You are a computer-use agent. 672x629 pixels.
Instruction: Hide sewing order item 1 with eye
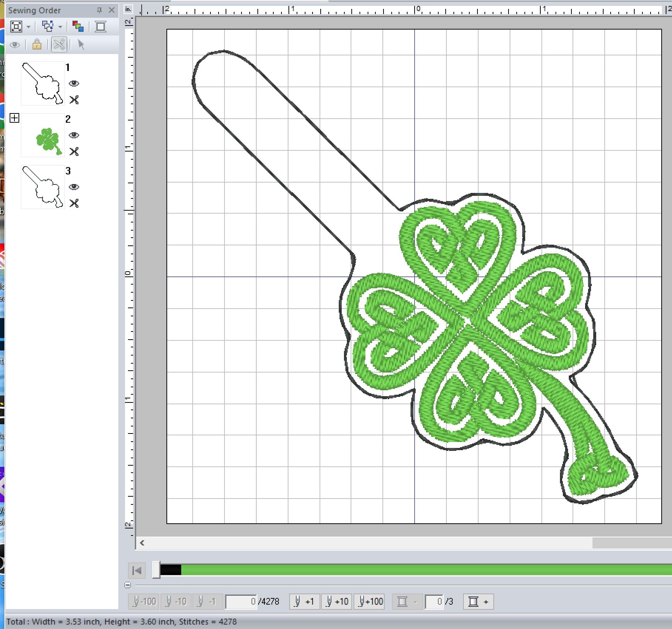coord(74,84)
